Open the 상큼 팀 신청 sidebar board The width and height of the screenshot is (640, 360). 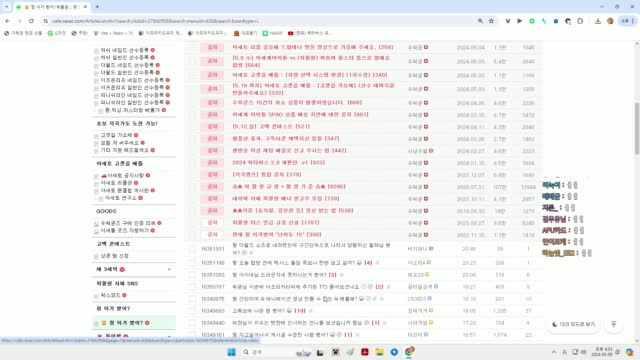click(x=115, y=256)
